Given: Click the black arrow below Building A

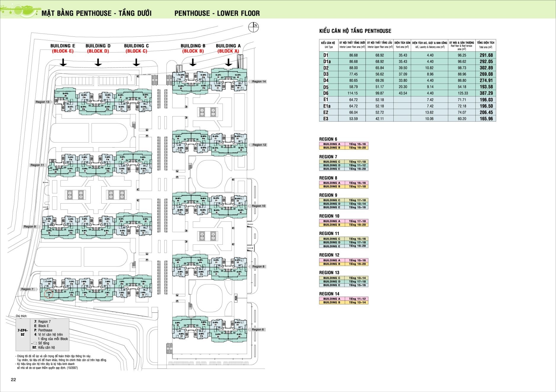Looking at the screenshot, I should [x=228, y=62].
